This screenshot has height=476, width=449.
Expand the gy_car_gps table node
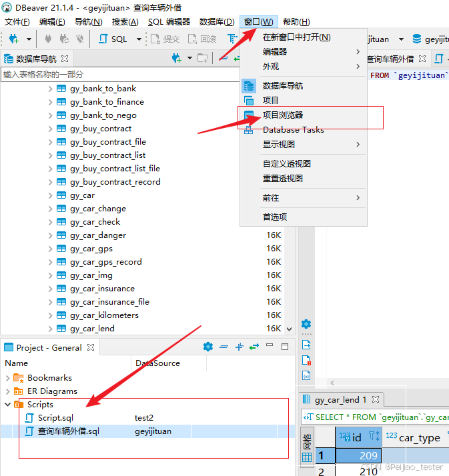(x=51, y=249)
